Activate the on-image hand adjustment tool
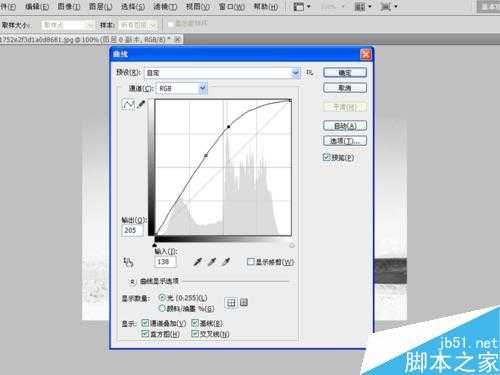The height and width of the screenshot is (375, 500). pyautogui.click(x=128, y=262)
